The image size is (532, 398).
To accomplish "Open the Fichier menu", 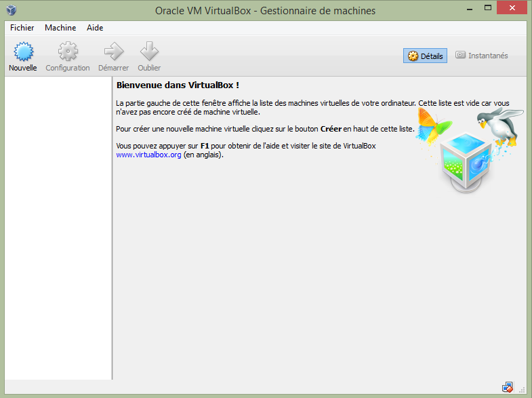I will coord(22,28).
